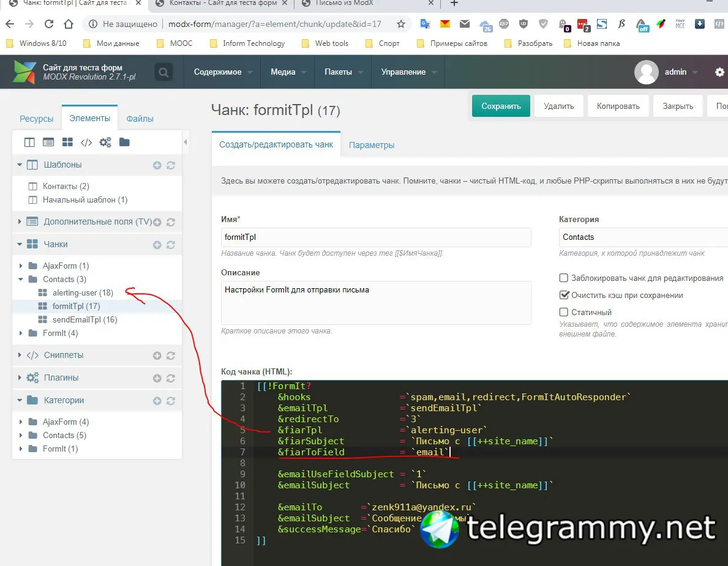728x566 pixels.
Task: Reload the page with the refresh icon
Action: pos(49,24)
